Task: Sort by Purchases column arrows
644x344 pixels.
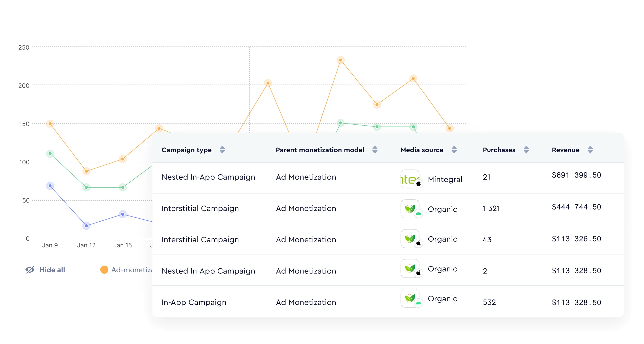Action: (526, 150)
